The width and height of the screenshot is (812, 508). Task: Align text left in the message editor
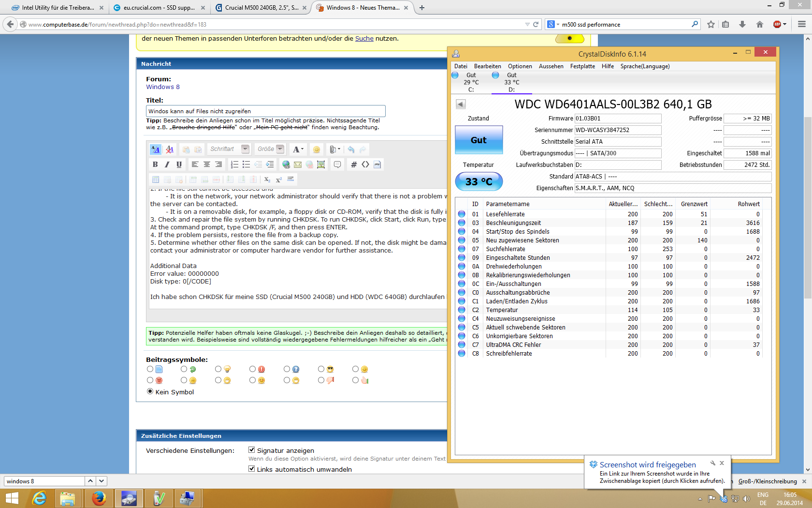click(195, 164)
